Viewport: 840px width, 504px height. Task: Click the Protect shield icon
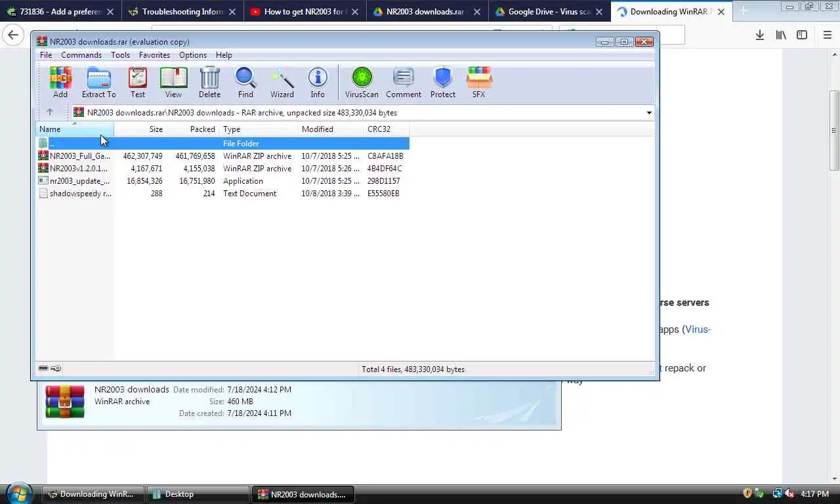click(443, 83)
